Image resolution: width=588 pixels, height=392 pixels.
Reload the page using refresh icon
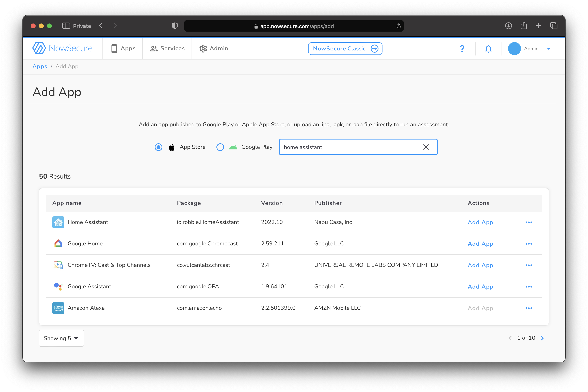click(398, 26)
